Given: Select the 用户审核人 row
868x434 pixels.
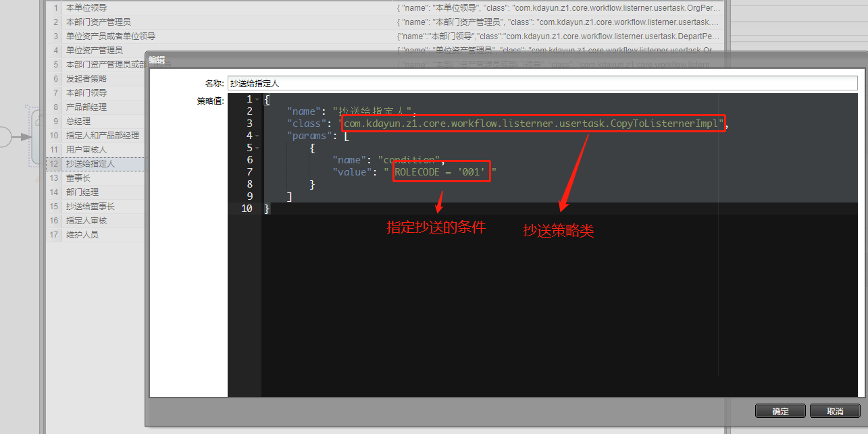Looking at the screenshot, I should [x=96, y=149].
